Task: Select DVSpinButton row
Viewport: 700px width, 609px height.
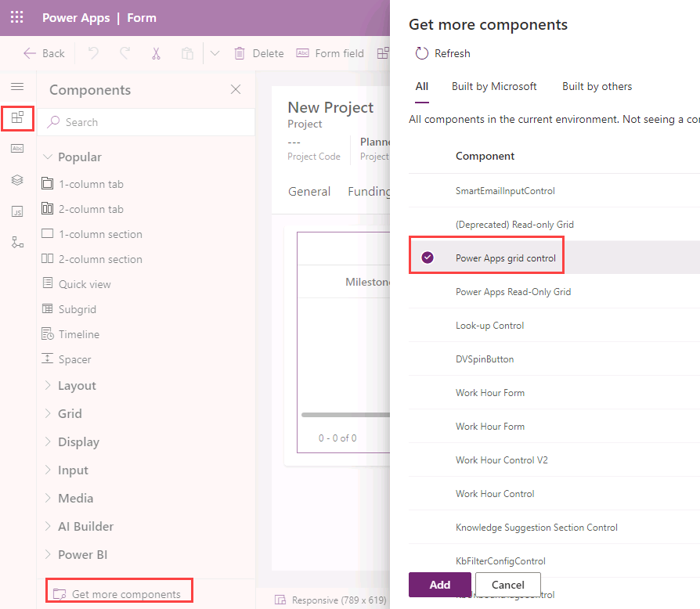Action: pos(554,359)
